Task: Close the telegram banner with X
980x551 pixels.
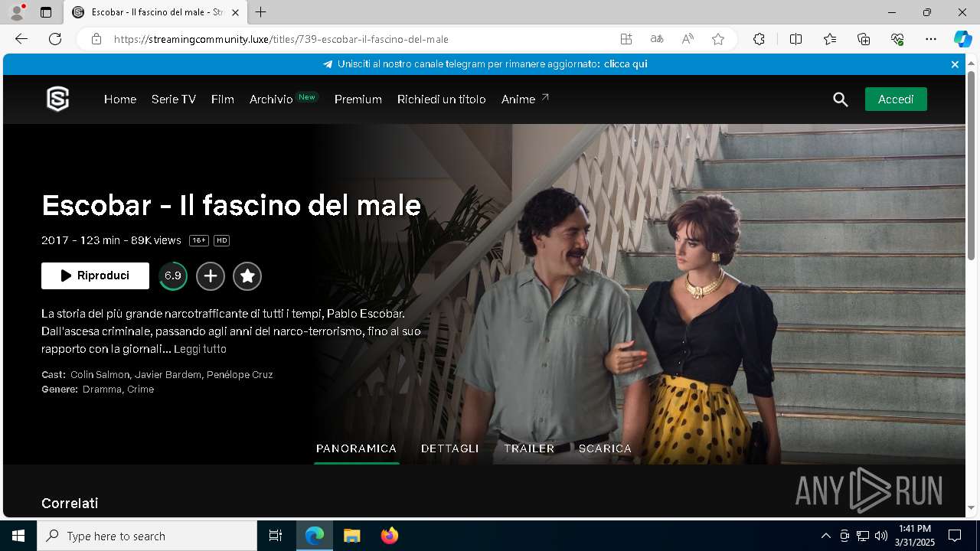Action: point(955,64)
